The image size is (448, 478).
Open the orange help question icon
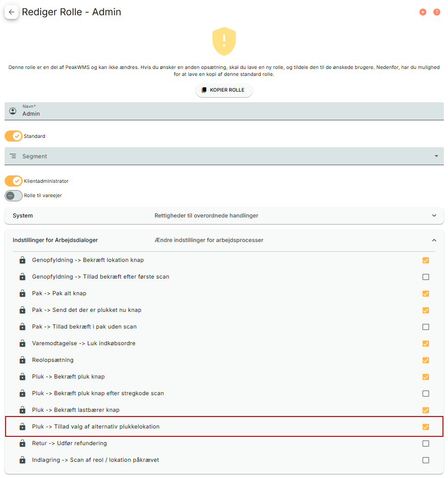click(x=436, y=12)
